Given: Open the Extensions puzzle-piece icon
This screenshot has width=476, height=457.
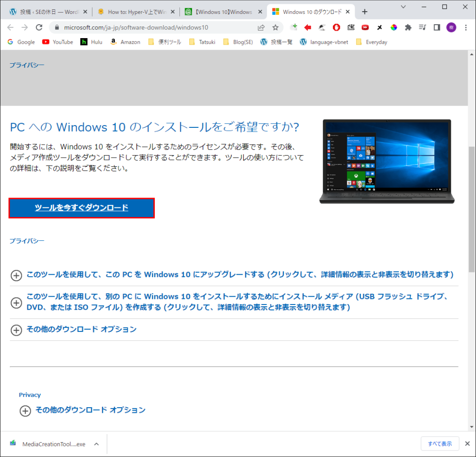Looking at the screenshot, I should (408, 27).
